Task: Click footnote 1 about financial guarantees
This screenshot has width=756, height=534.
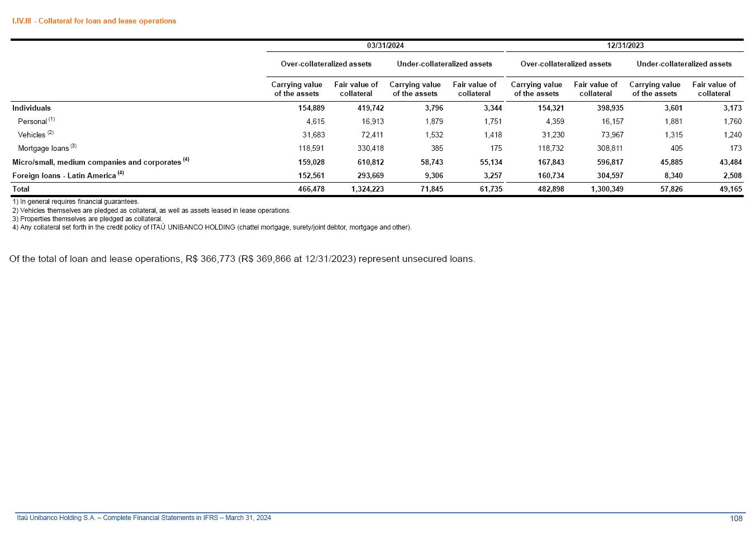Action: tap(75, 202)
